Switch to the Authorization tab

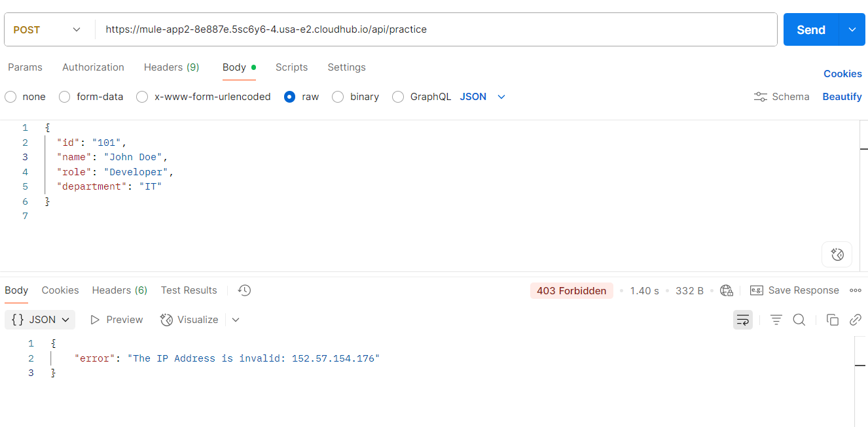pyautogui.click(x=93, y=67)
